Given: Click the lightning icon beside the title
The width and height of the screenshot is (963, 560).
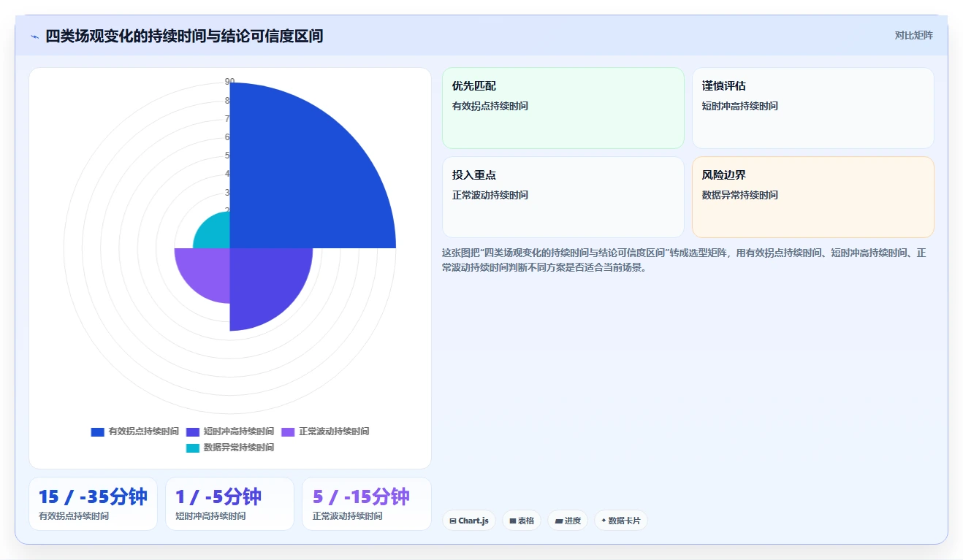Looking at the screenshot, I should click(x=34, y=37).
